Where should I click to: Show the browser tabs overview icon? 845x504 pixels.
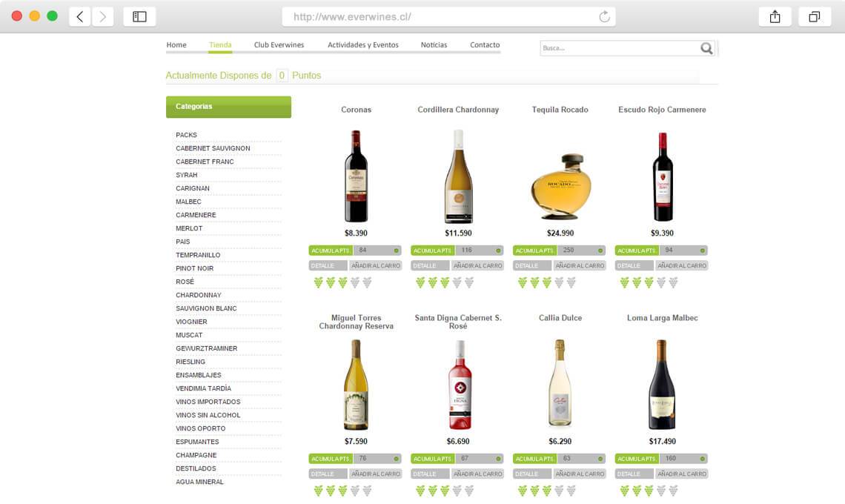point(815,17)
